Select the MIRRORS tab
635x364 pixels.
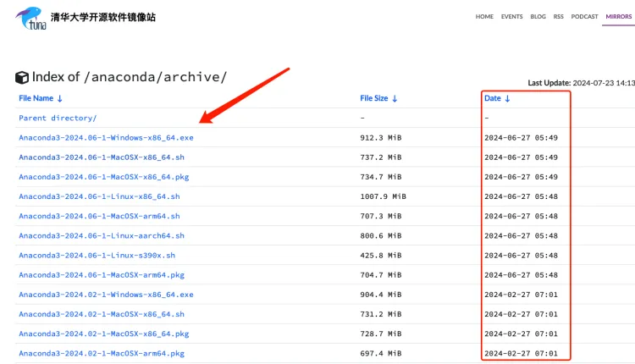tap(618, 17)
